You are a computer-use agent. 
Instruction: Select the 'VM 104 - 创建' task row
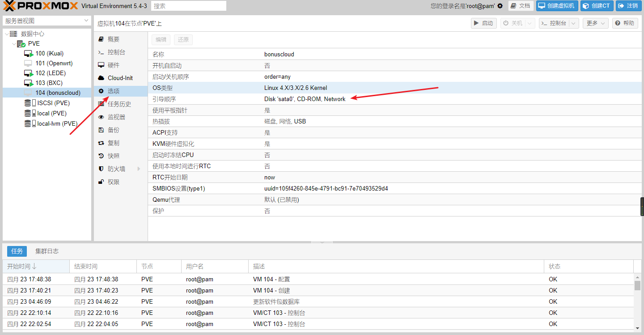click(318, 290)
